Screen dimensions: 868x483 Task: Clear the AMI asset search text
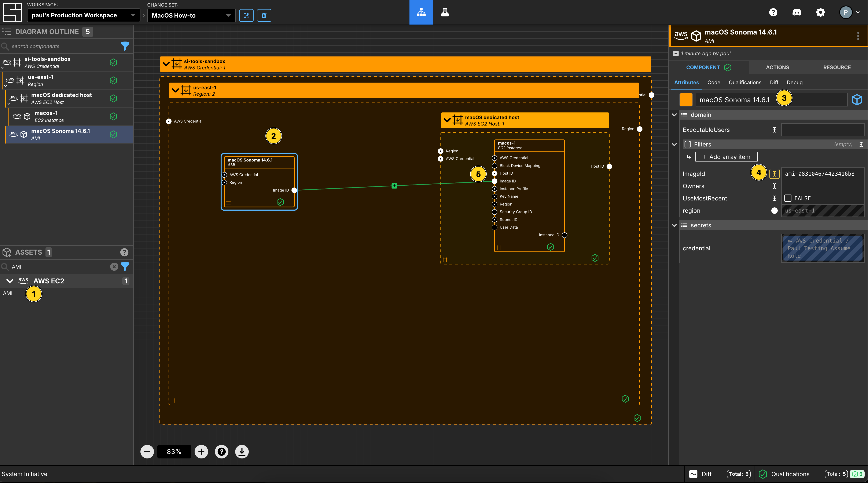click(114, 267)
